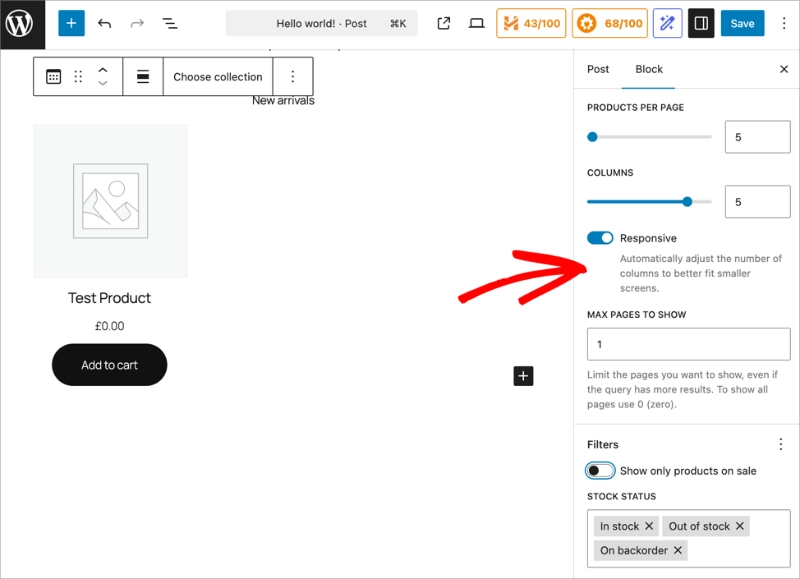
Task: Enable Show only products on sale
Action: coord(600,471)
